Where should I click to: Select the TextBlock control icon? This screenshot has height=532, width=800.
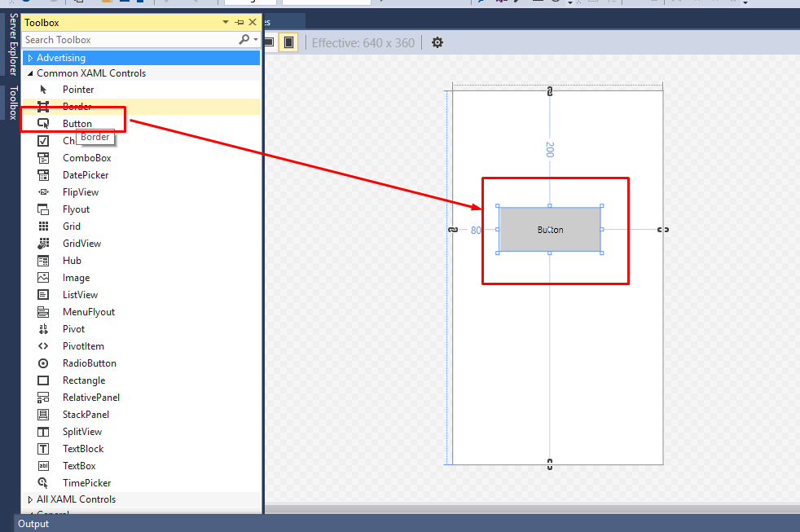(43, 449)
